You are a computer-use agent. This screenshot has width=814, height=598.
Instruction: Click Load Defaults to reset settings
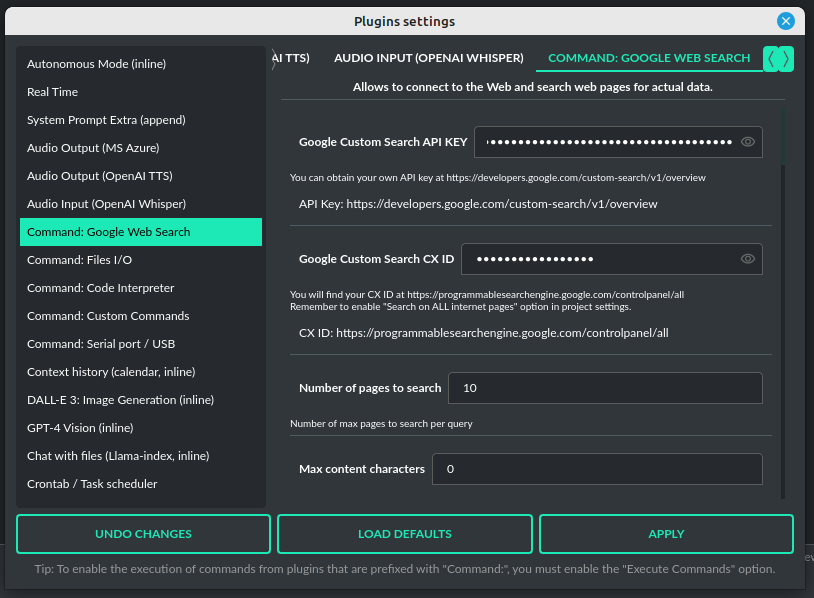tap(404, 533)
